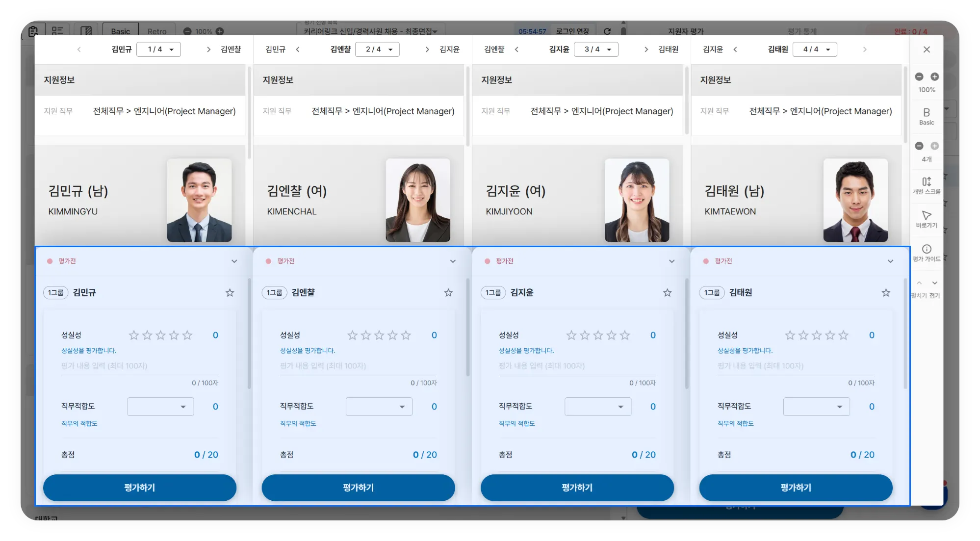Go to next applicant arrow beside 1/4
This screenshot has width=980, height=541.
point(208,50)
